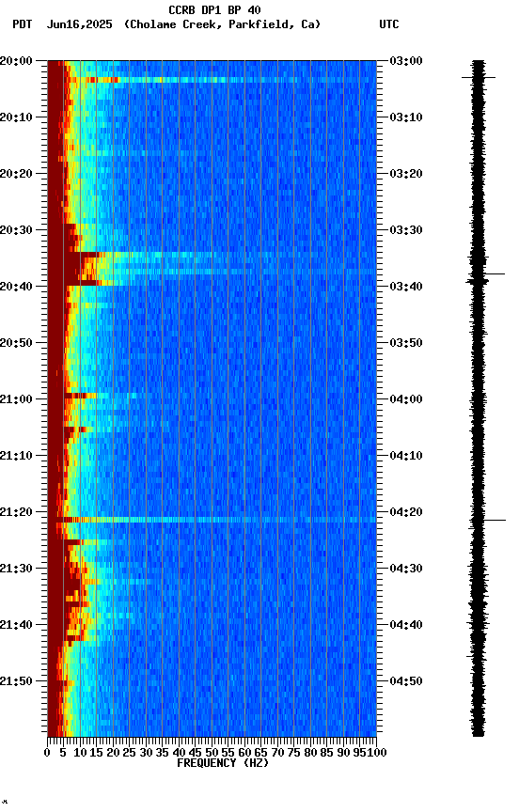The image size is (519, 812).
Task: Click the 75 Hz frequency axis label
Action: click(293, 753)
